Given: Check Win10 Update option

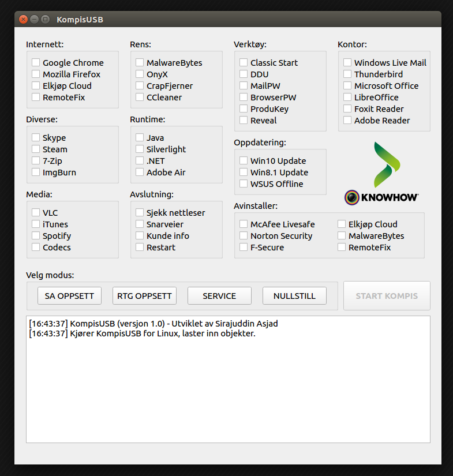Looking at the screenshot, I should click(244, 160).
